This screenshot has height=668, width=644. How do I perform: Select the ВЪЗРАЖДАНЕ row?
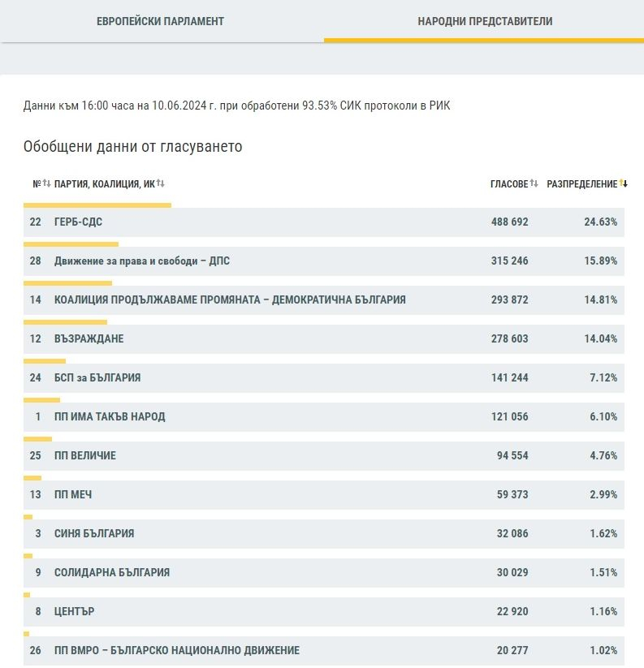324,339
